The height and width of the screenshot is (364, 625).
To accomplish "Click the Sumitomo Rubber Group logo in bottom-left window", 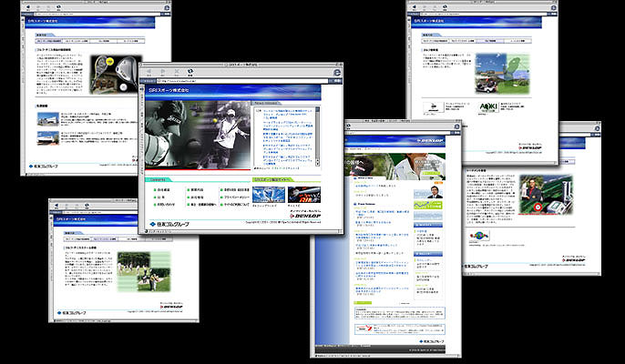I will 72,313.
